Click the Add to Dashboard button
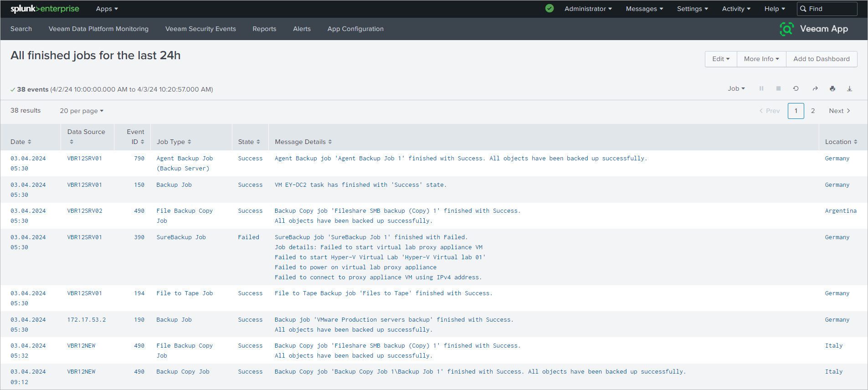This screenshot has height=390, width=868. click(x=821, y=59)
